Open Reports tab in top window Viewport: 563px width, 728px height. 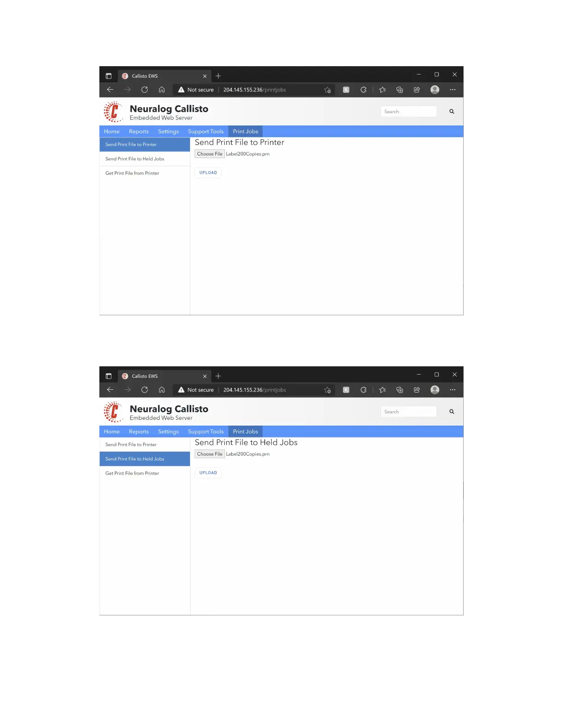(x=139, y=131)
